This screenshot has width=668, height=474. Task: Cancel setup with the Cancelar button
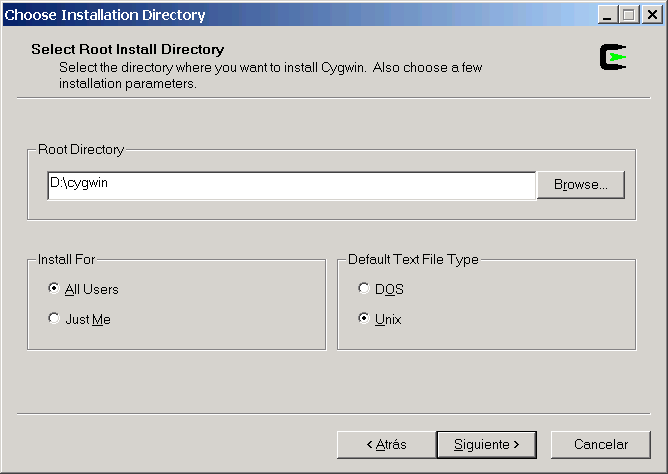pyautogui.click(x=601, y=445)
